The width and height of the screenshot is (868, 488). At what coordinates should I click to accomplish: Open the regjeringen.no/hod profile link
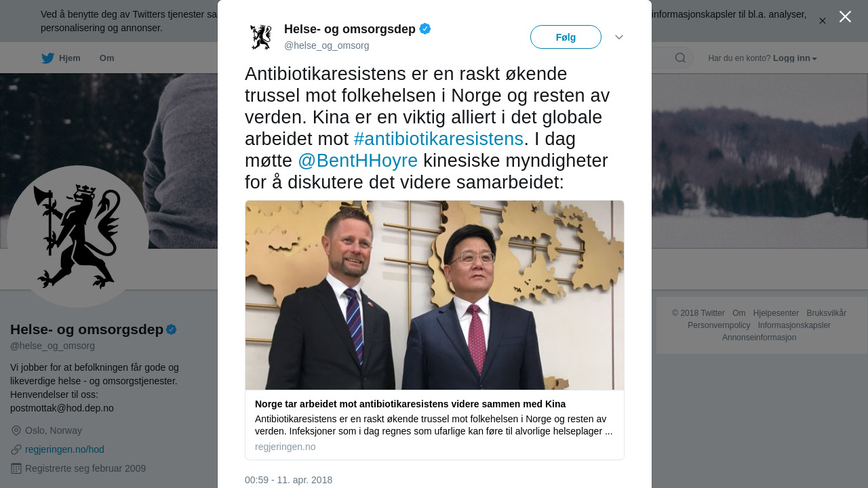tap(64, 449)
